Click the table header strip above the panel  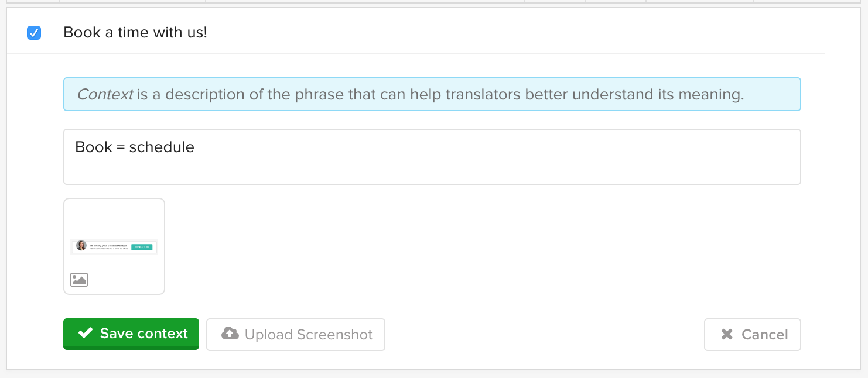pyautogui.click(x=434, y=2)
